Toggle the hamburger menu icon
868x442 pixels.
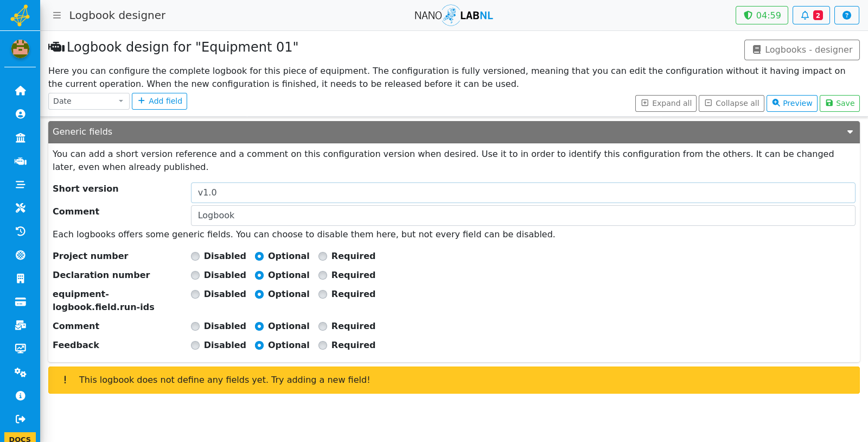point(57,15)
